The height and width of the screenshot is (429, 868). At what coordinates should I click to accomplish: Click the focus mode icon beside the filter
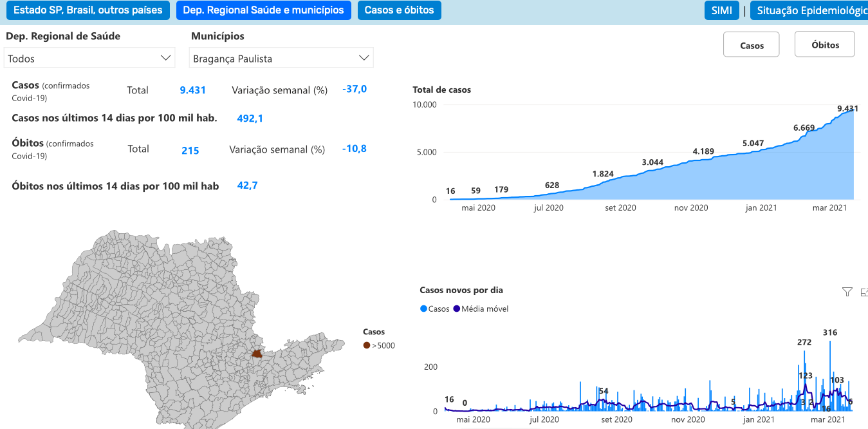pos(863,292)
